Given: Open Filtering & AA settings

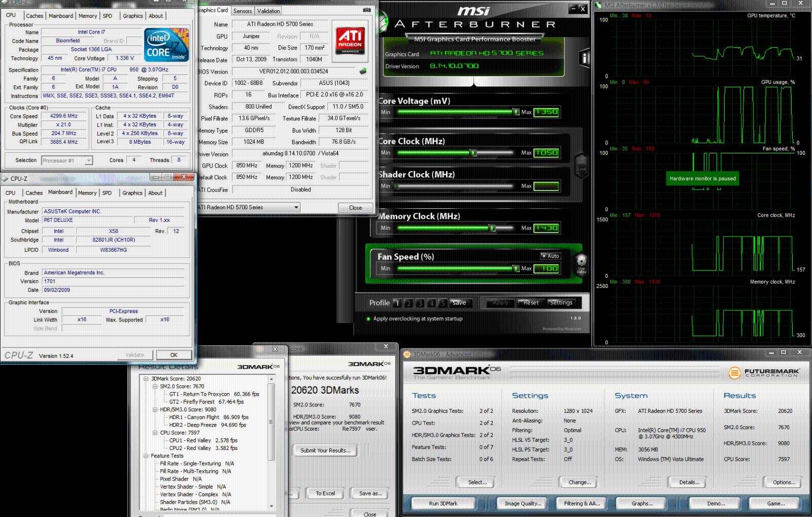Looking at the screenshot, I should pyautogui.click(x=582, y=503).
